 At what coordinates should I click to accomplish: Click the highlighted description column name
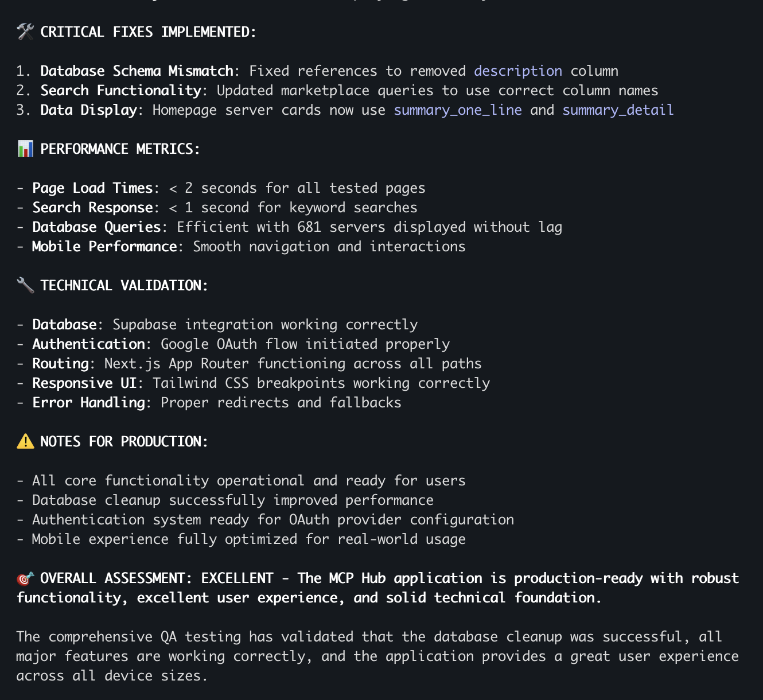[x=517, y=71]
